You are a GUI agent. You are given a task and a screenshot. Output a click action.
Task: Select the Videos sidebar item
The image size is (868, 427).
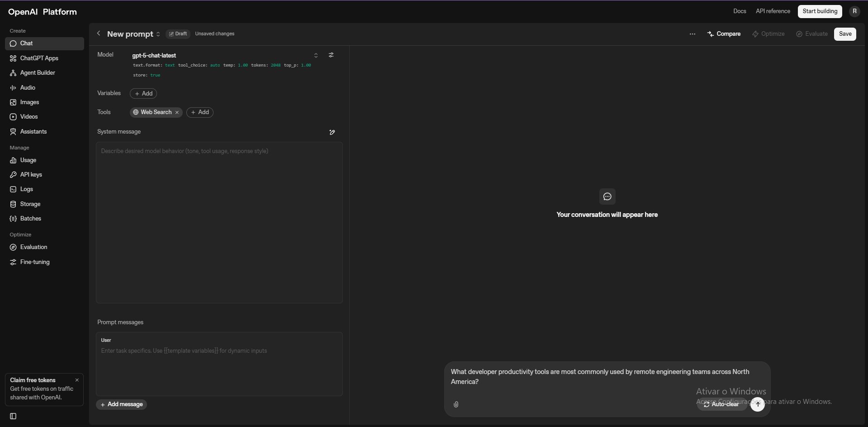(x=29, y=116)
